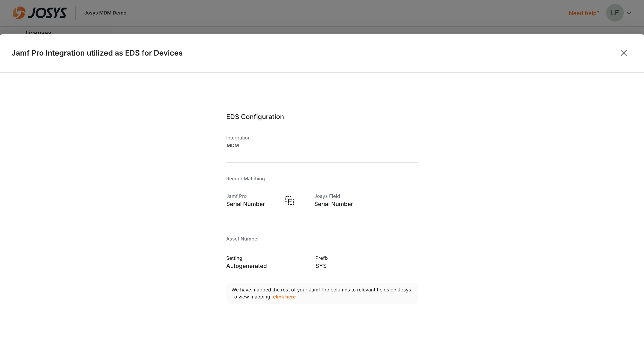Click the Autogenerated setting value

pyautogui.click(x=246, y=266)
